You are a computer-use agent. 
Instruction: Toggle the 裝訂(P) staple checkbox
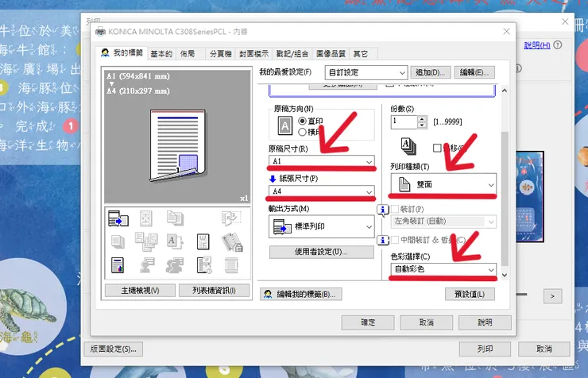[394, 209]
